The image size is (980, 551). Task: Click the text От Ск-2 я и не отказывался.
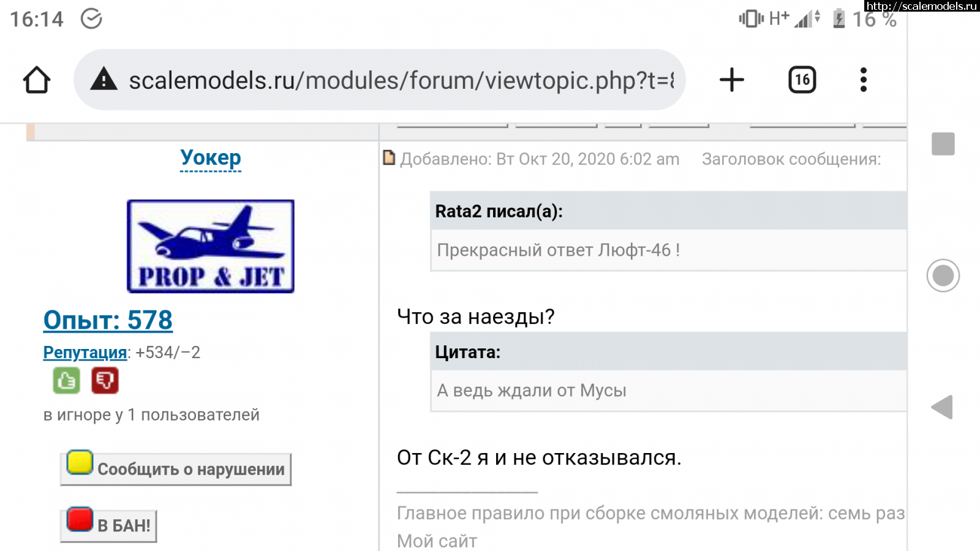539,457
